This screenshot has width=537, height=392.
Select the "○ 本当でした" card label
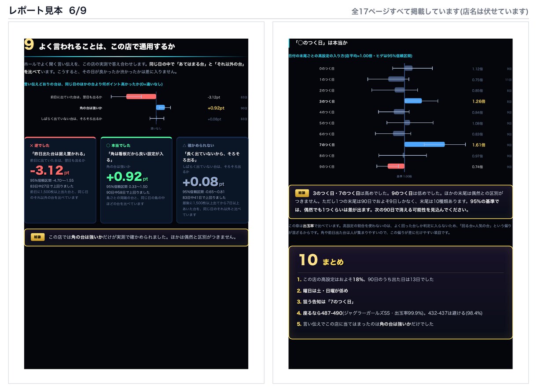click(x=118, y=145)
